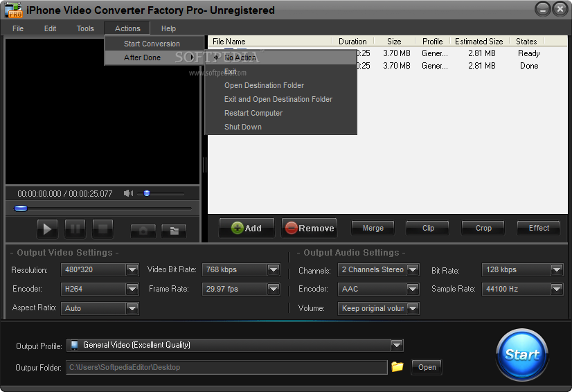
Task: Expand the Aspect Ratio dropdown
Action: click(x=132, y=308)
